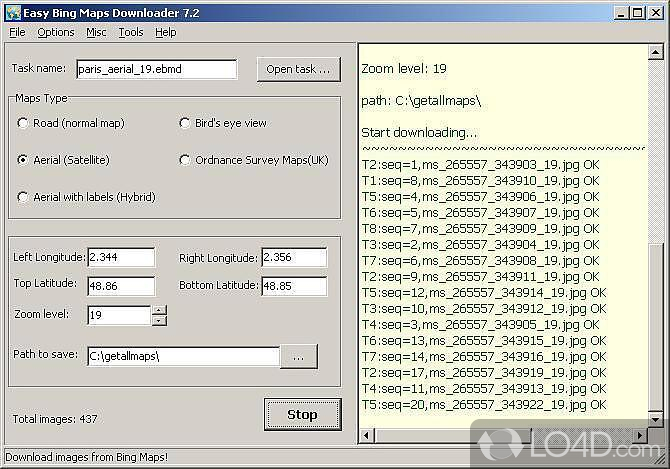Click the log's vertical scroll down arrow

[x=655, y=419]
